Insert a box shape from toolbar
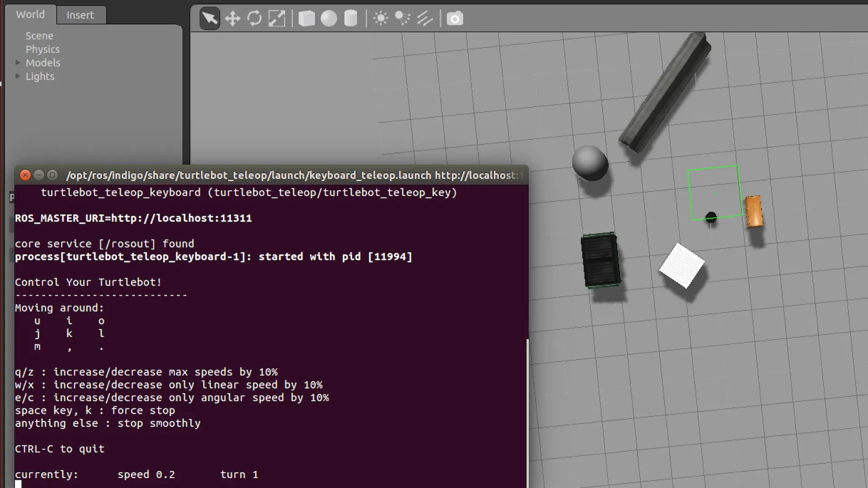Screen dimensions: 868x488 pos(307,19)
